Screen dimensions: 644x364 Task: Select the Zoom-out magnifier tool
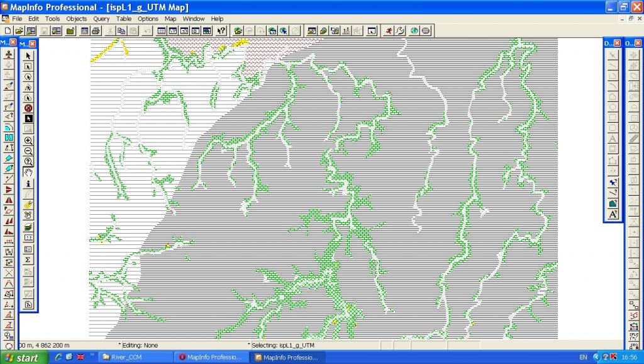pyautogui.click(x=28, y=151)
